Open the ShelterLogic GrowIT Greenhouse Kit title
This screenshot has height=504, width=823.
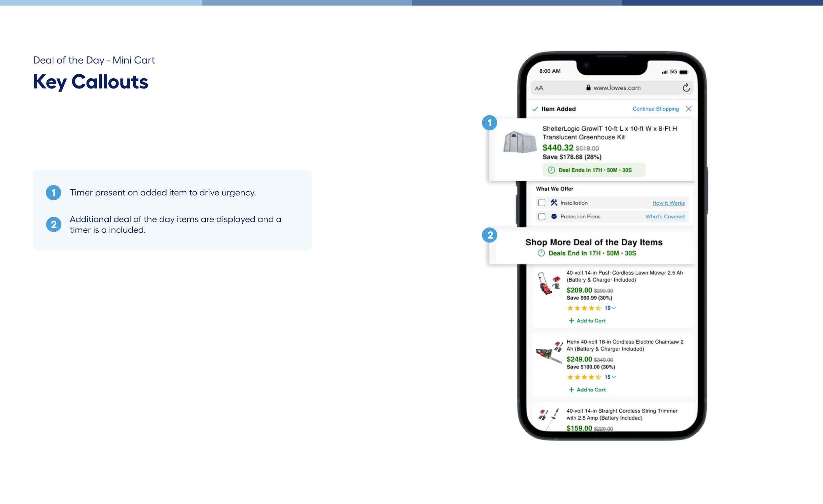[x=610, y=133]
